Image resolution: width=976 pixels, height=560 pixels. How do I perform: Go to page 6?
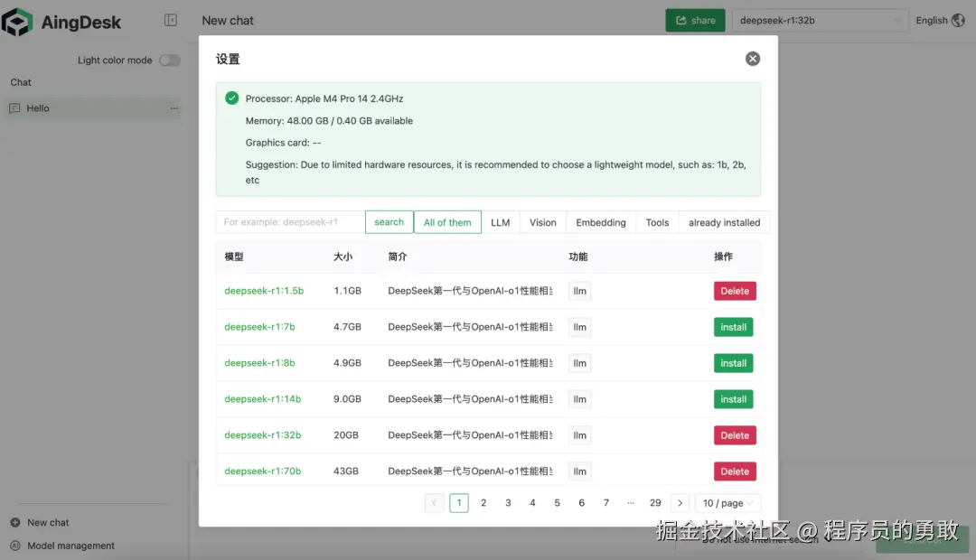[x=581, y=503]
